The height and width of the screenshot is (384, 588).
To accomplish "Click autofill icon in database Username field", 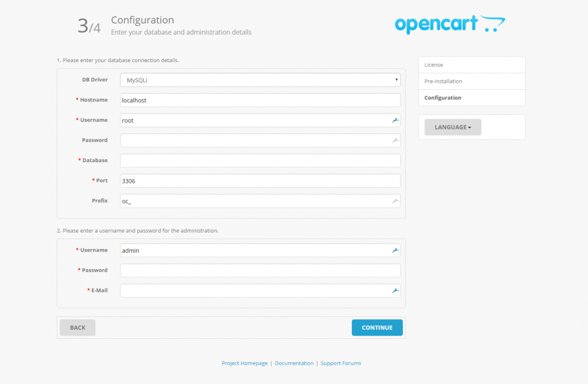I will 395,120.
